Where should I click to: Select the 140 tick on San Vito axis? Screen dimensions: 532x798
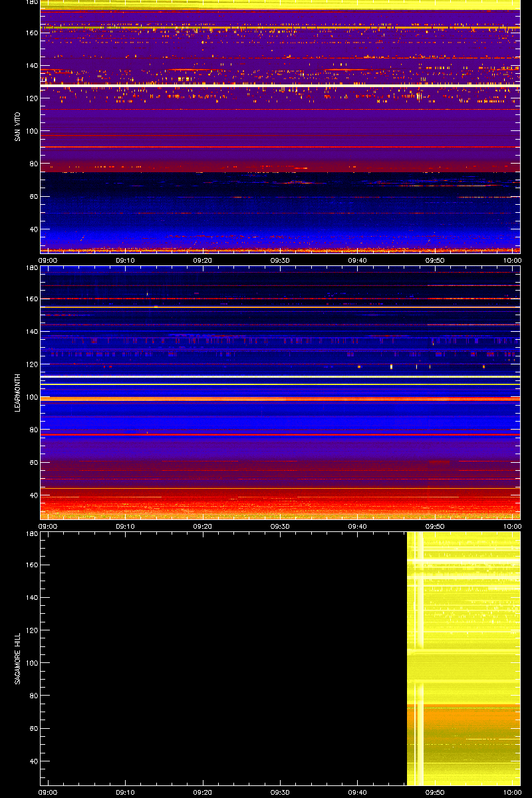pos(31,65)
